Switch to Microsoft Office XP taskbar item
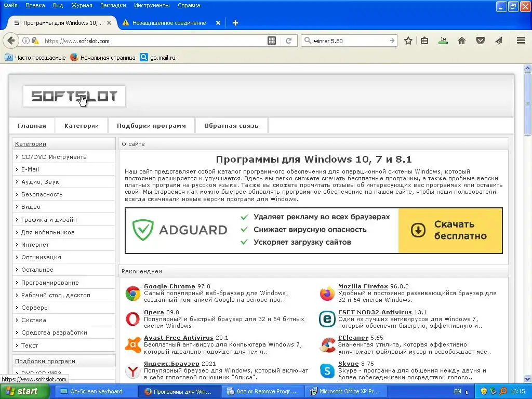Screen dimensions: 532x399 pos(345,391)
